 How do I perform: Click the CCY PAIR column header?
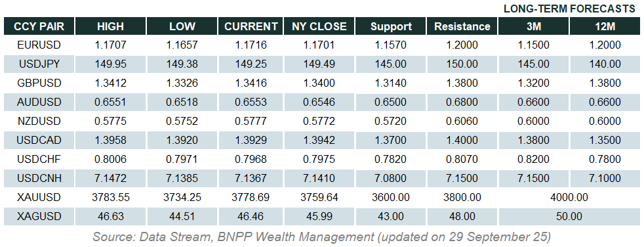click(39, 26)
